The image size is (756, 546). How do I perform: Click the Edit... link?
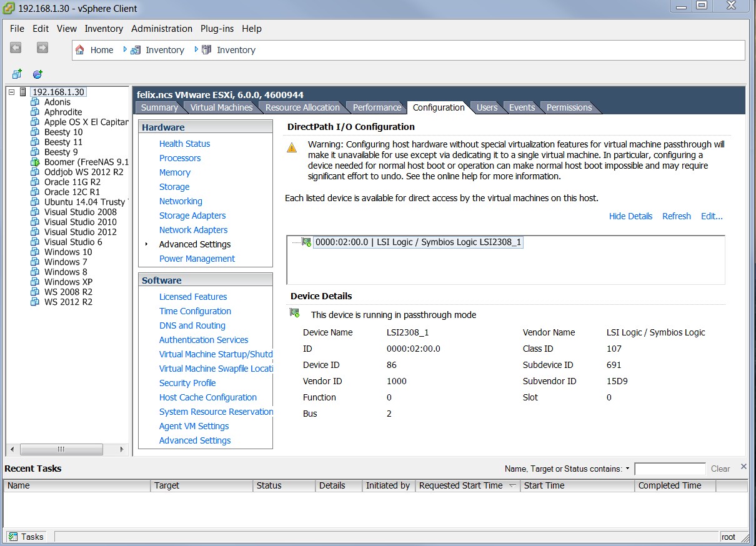pyautogui.click(x=712, y=216)
